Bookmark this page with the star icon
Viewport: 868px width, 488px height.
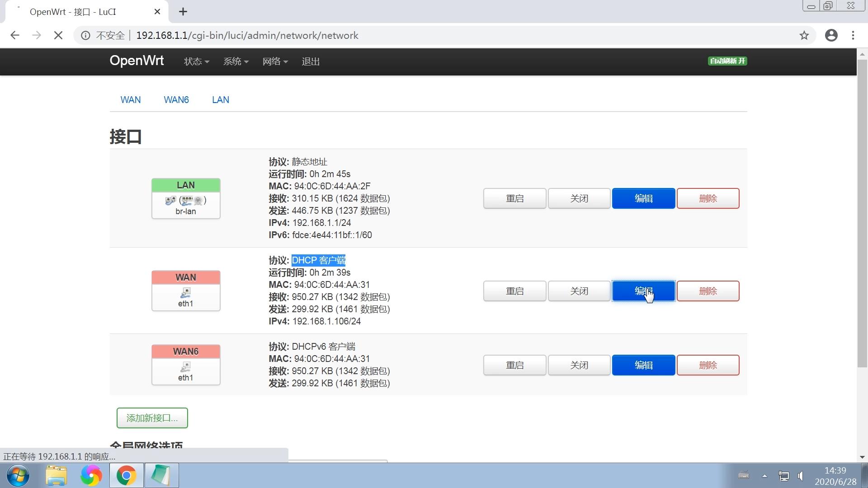(x=804, y=35)
